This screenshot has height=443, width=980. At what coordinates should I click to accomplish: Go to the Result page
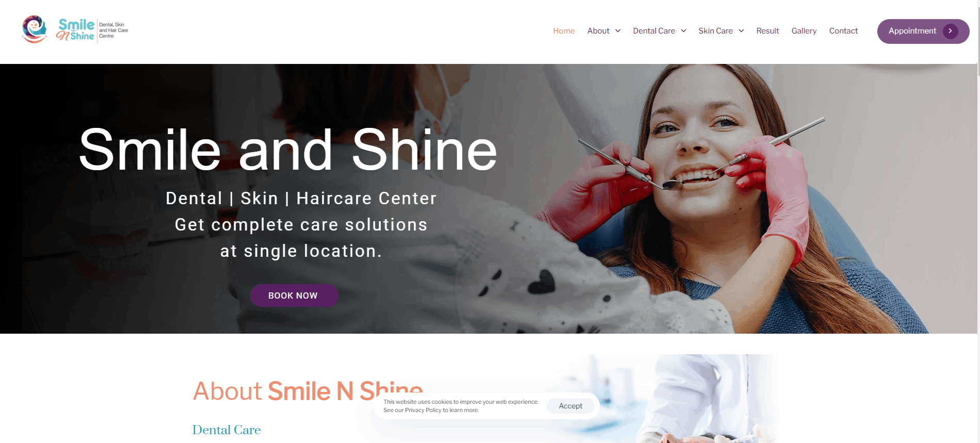coord(767,31)
